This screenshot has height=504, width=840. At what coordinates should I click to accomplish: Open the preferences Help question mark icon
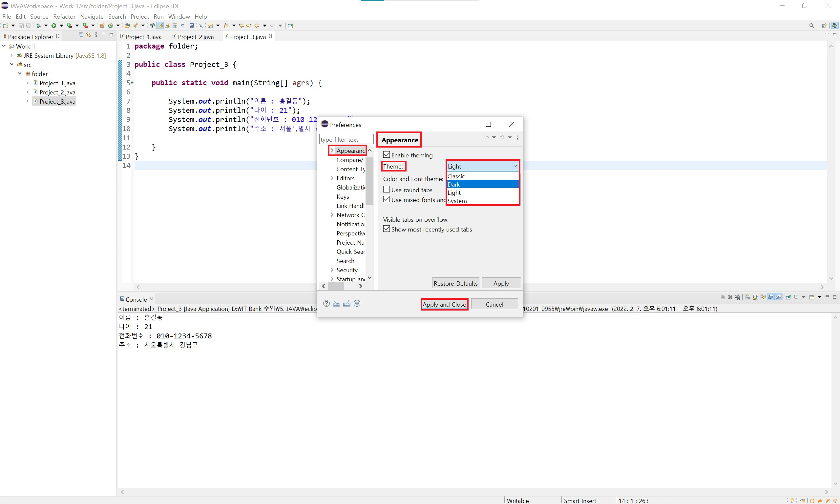click(x=326, y=304)
